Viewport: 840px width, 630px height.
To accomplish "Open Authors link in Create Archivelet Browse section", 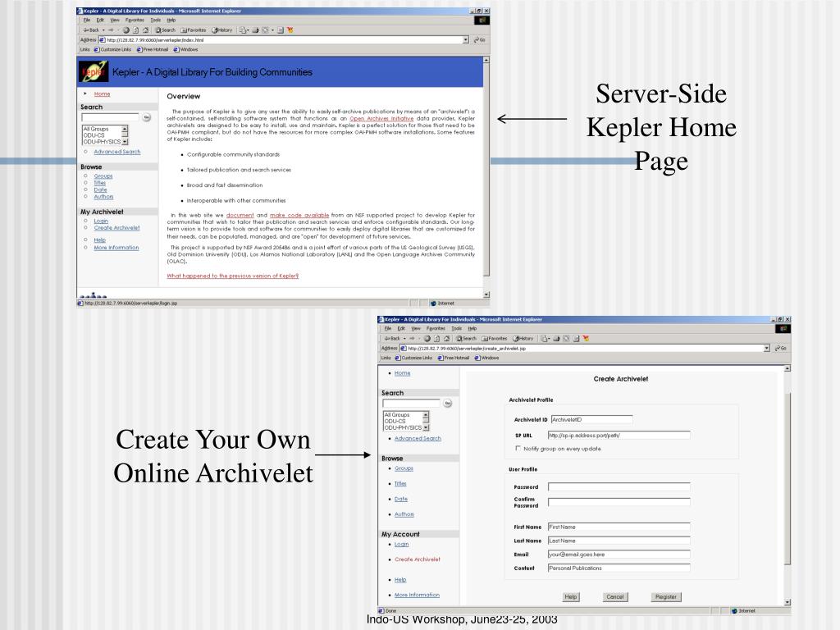I will (x=404, y=514).
